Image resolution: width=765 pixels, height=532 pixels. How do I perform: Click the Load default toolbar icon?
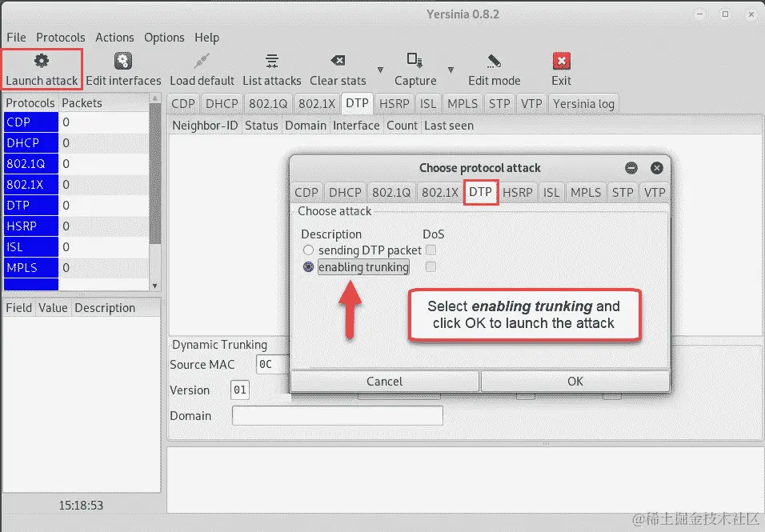(202, 62)
